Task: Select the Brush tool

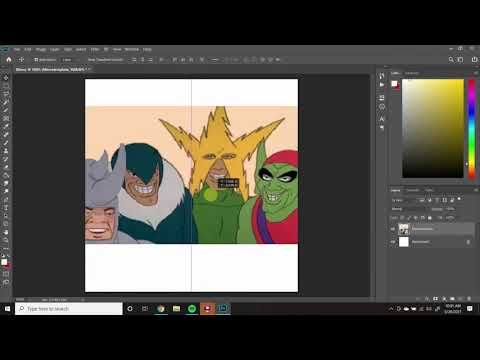Action: coord(6,143)
